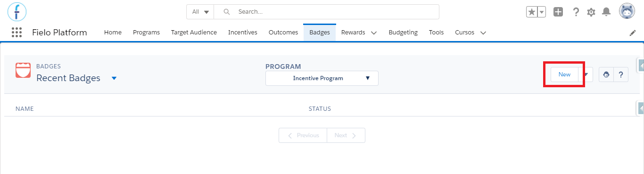Click the STATUS column header
The image size is (644, 174).
320,109
